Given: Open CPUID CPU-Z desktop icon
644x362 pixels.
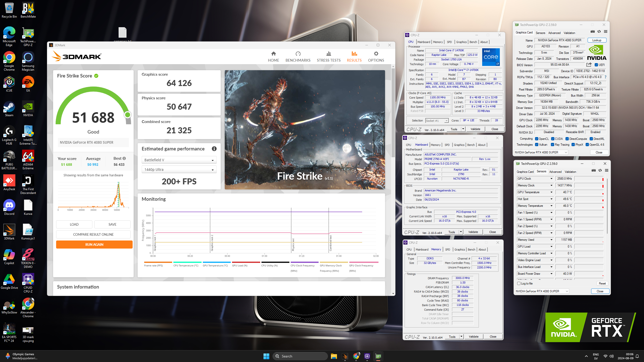Looking at the screenshot, I should coord(28,283).
